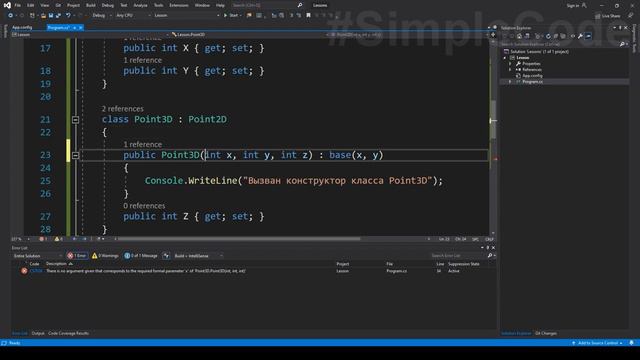This screenshot has height=360, width=640.
Task: Open the Any CPU platform dropdown
Action: 133,16
